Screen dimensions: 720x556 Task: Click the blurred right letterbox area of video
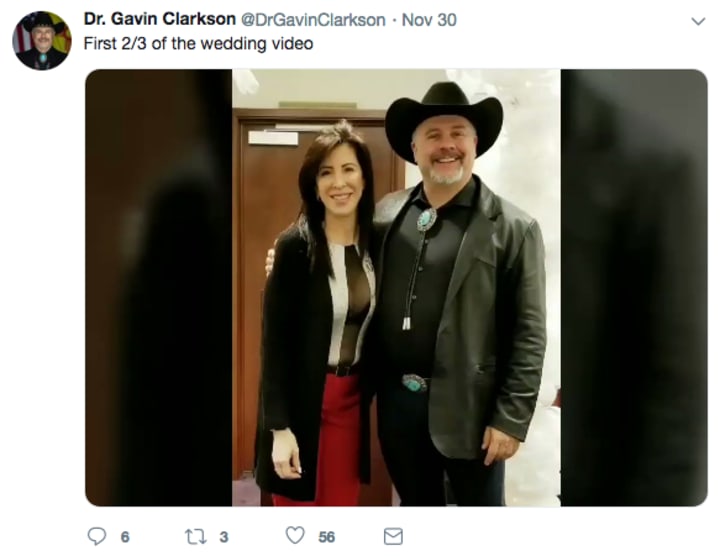(x=634, y=287)
